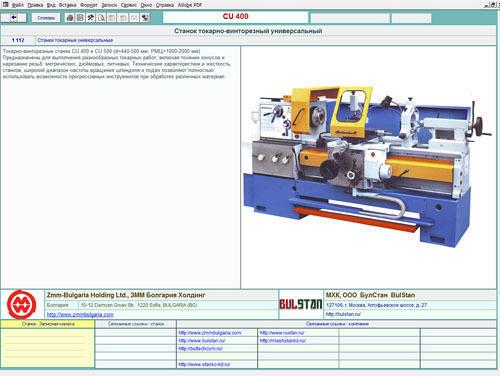Click the printer icon in toolbar
500x376 pixels.
70,18
